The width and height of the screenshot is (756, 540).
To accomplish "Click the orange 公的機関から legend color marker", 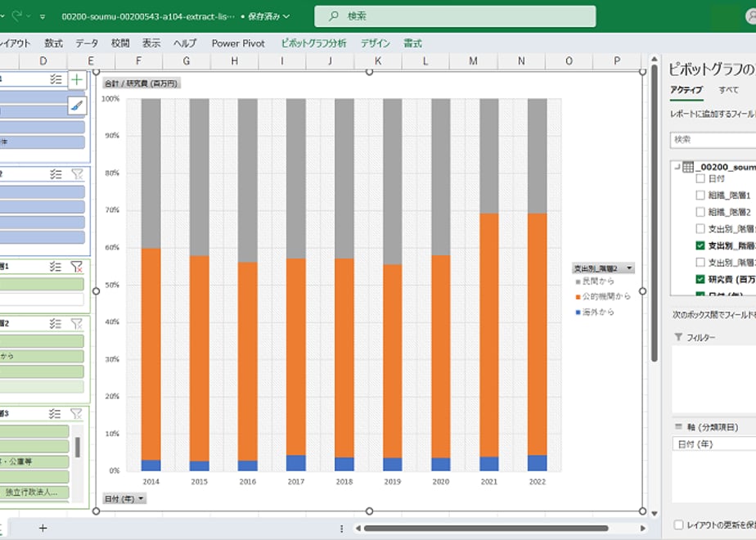I will 578,297.
